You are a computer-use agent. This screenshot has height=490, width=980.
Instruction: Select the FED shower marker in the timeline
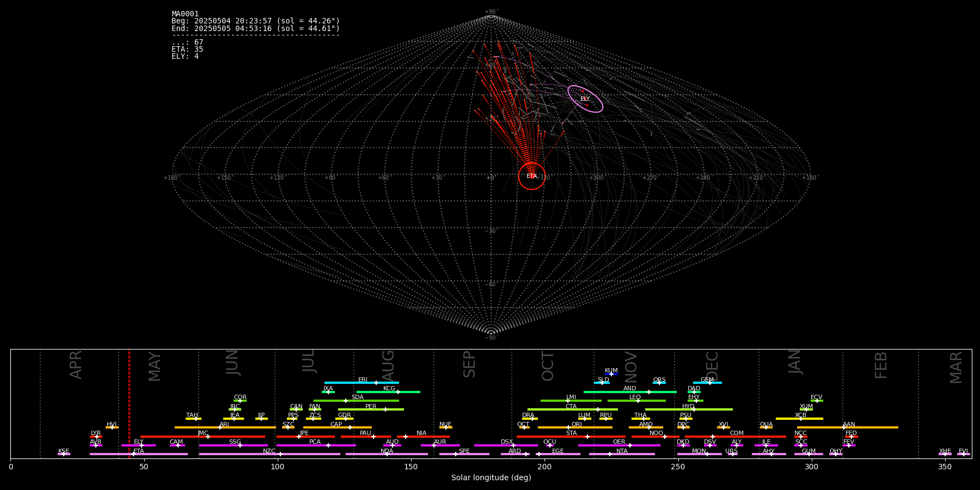851,436
